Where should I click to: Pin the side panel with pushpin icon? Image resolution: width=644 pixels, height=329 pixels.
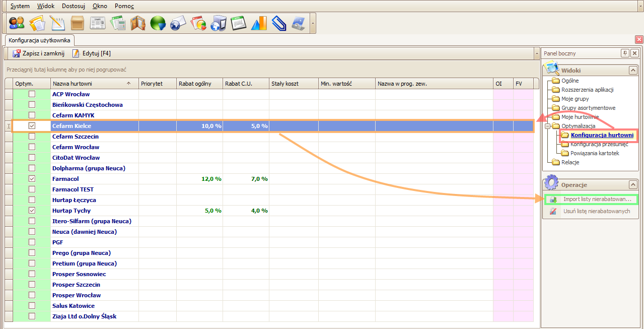(625, 53)
